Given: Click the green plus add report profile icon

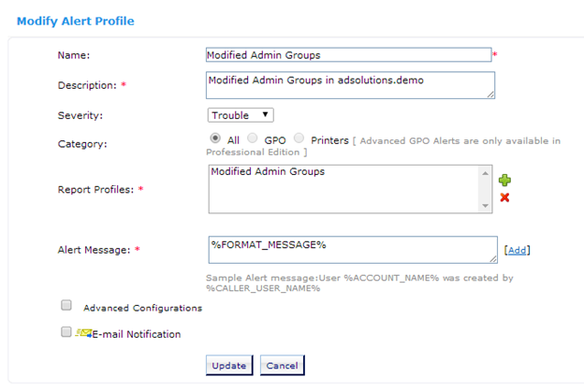Looking at the screenshot, I should (504, 181).
